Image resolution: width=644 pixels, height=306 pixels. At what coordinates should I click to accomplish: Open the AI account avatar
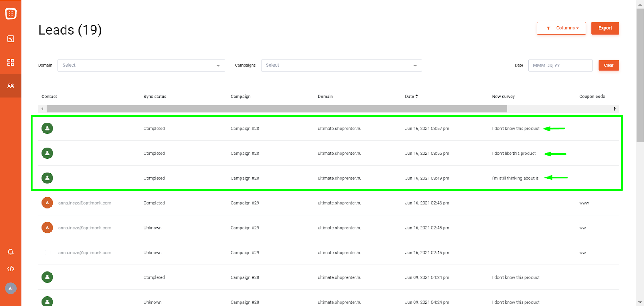[x=11, y=288]
